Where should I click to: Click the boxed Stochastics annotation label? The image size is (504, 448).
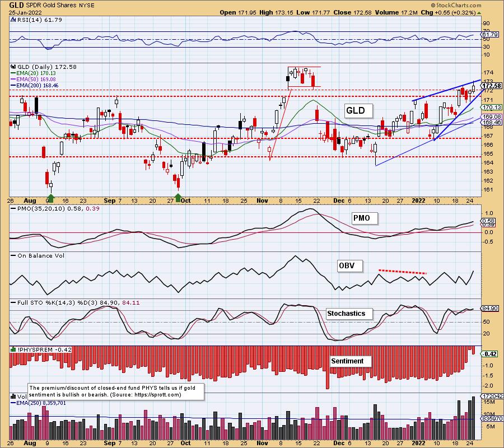pos(349,314)
